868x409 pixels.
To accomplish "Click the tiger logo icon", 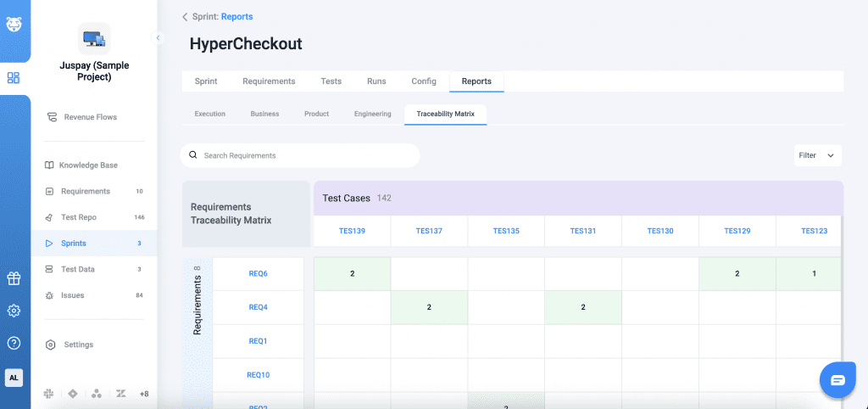I will click(14, 23).
